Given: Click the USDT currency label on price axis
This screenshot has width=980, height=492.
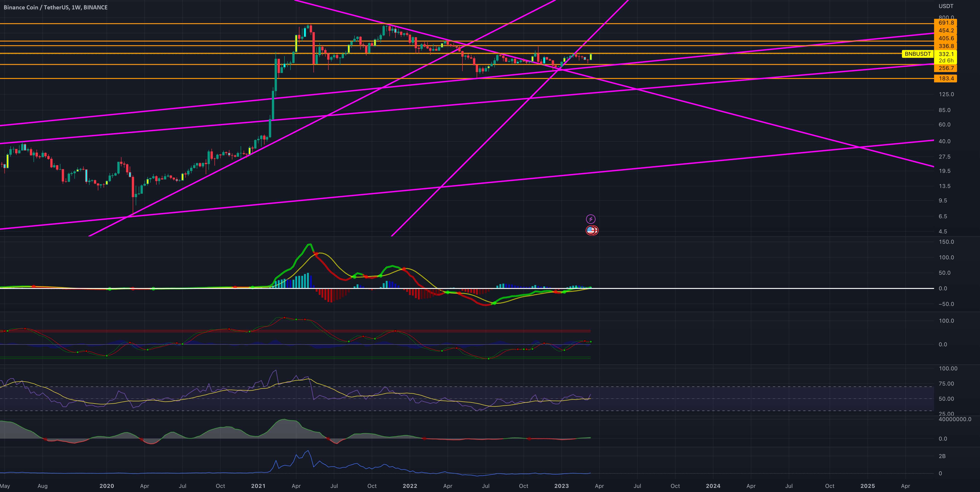Looking at the screenshot, I should [946, 6].
